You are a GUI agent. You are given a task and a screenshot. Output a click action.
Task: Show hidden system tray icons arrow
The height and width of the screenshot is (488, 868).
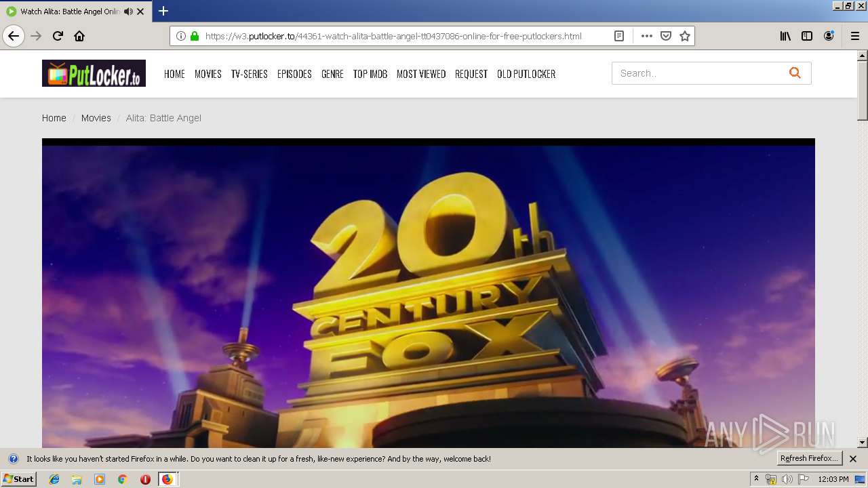click(756, 479)
